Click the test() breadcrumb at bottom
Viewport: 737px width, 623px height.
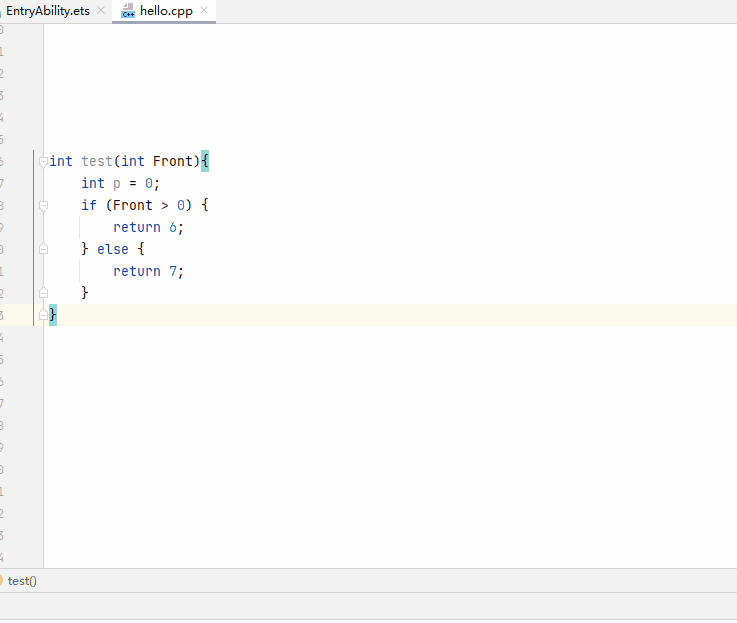(x=22, y=580)
